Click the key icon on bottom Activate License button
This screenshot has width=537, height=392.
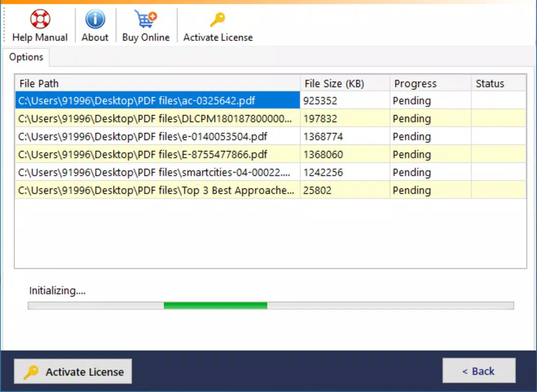[31, 372]
